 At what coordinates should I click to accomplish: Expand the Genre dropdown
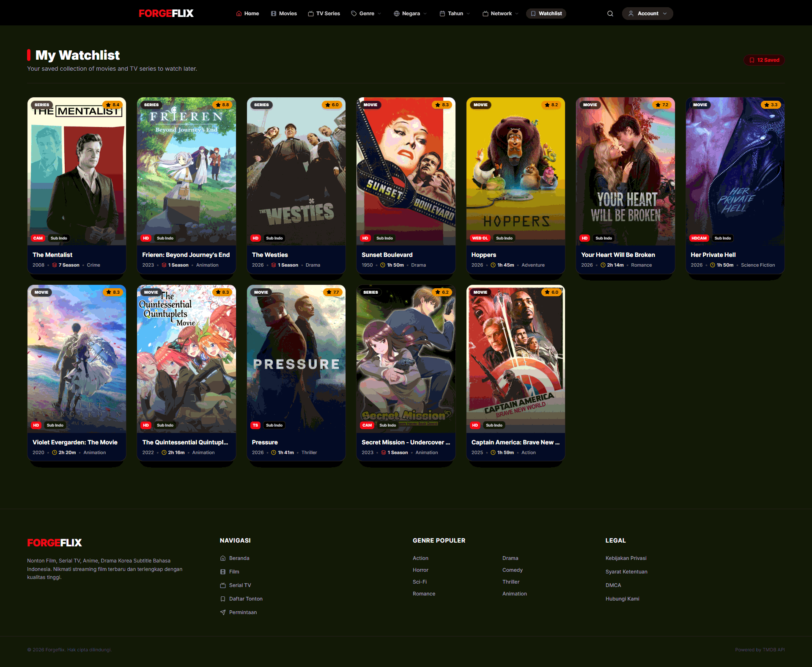point(366,14)
